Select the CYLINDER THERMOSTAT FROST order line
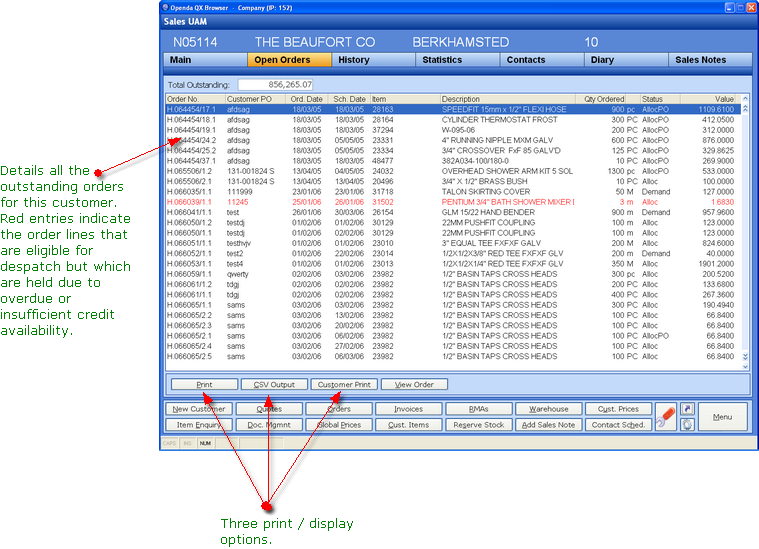The image size is (759, 549). pyautogui.click(x=453, y=120)
